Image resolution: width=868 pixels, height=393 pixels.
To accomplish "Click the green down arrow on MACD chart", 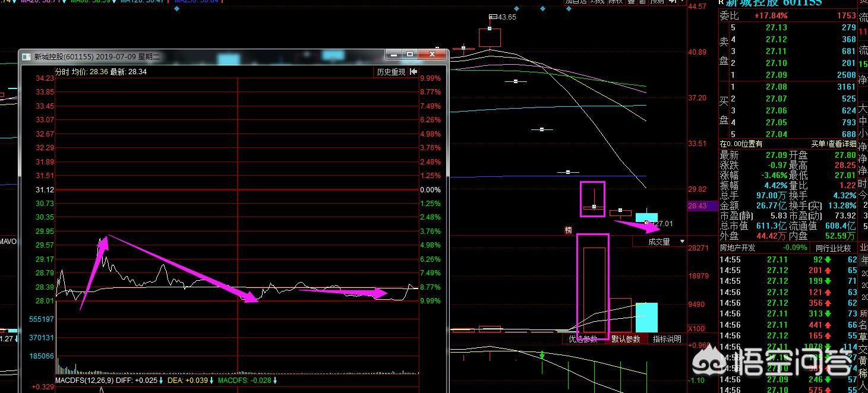I will (542, 355).
